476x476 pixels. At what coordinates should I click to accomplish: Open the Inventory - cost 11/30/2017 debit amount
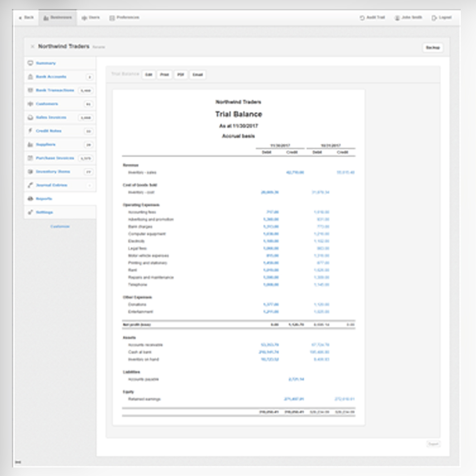[269, 192]
